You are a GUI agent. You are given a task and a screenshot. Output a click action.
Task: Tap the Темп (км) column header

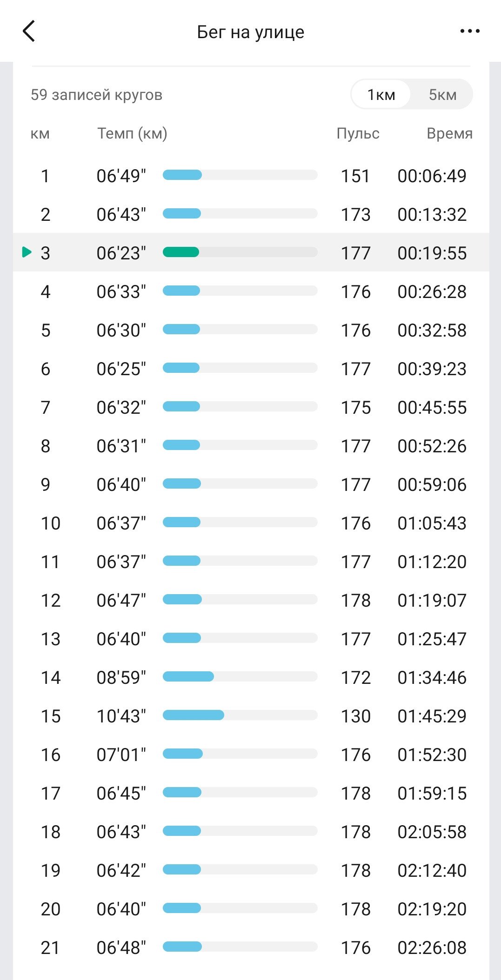[132, 133]
